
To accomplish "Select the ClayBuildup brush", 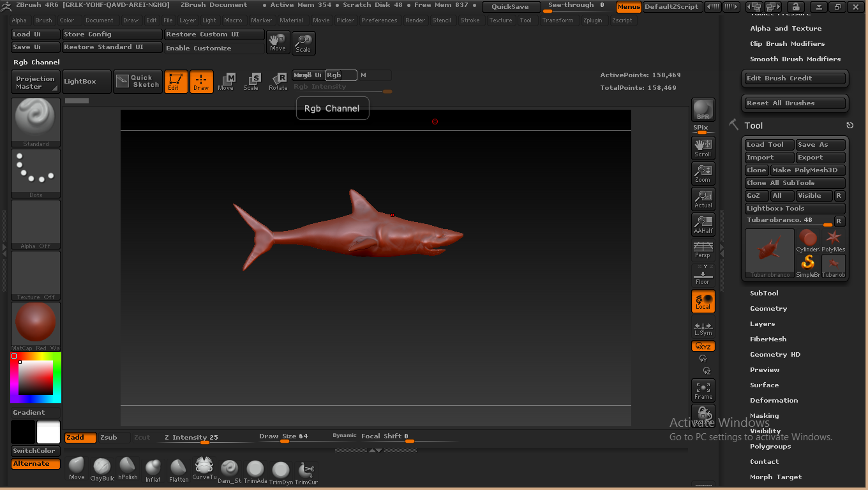I will tap(102, 469).
